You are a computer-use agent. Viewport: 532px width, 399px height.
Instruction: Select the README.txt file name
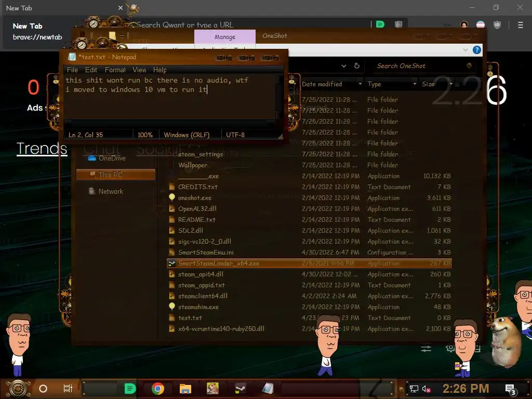(x=197, y=220)
